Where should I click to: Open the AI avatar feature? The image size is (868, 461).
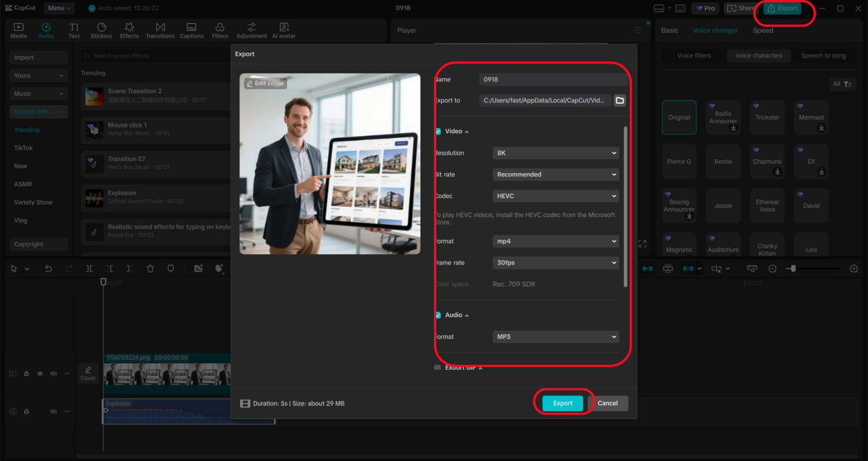(x=283, y=30)
